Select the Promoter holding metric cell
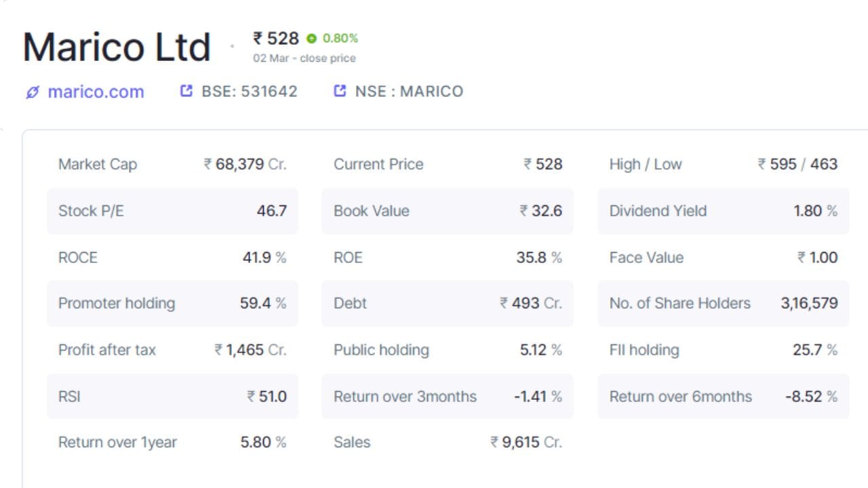The height and width of the screenshot is (488, 868). coord(172,304)
